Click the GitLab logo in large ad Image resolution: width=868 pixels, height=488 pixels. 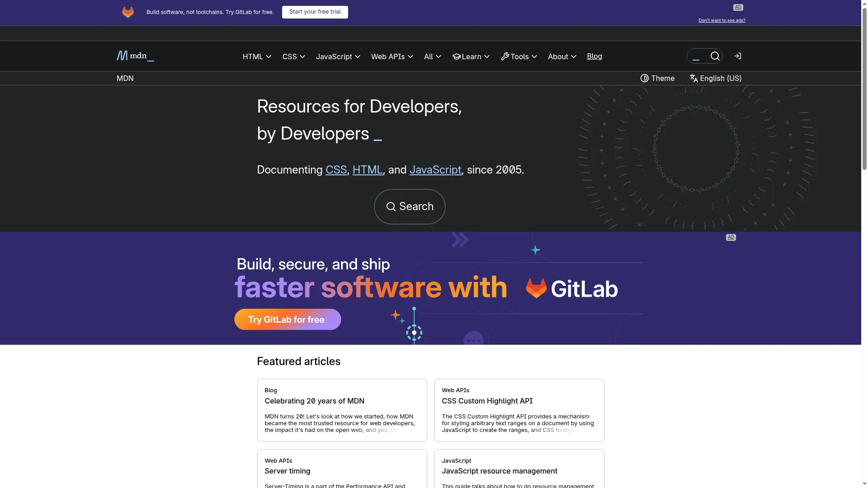click(x=572, y=289)
